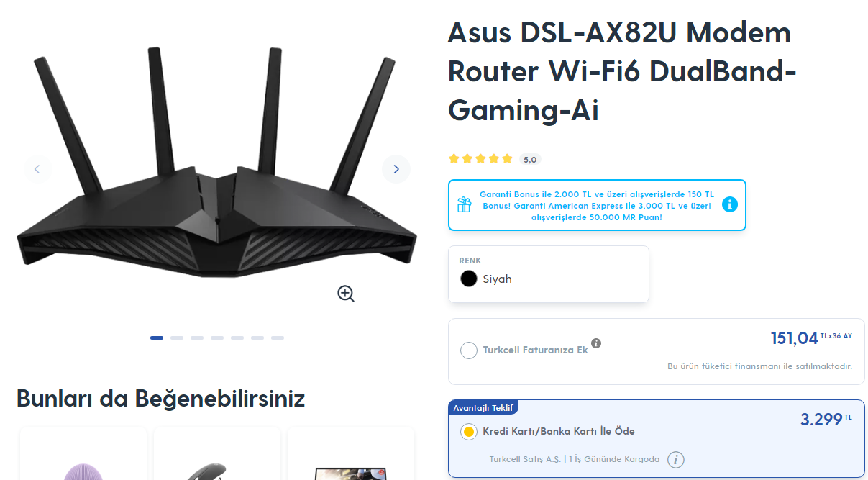Open the campaign info icon in bonus banner
Viewport: 868px width, 480px height.
[x=730, y=204]
